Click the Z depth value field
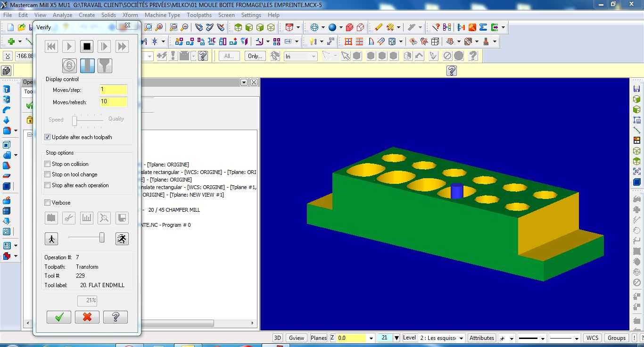The height and width of the screenshot is (347, 644). click(352, 338)
